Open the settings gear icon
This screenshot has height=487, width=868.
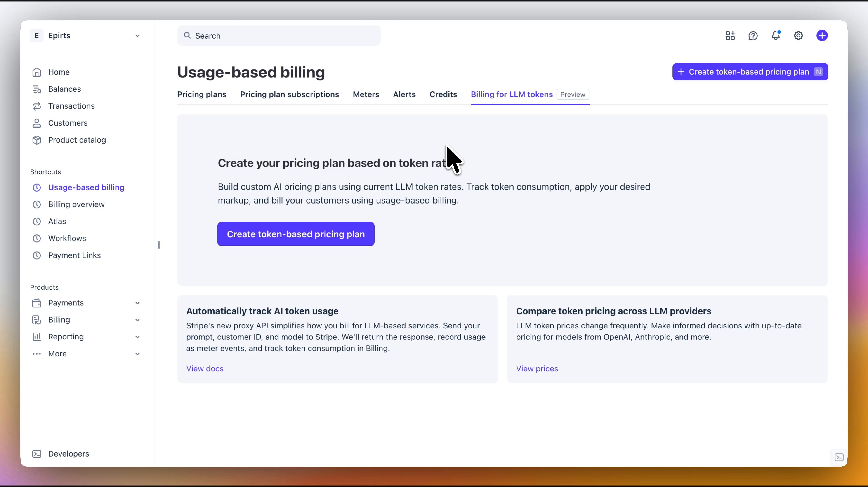[x=798, y=36]
